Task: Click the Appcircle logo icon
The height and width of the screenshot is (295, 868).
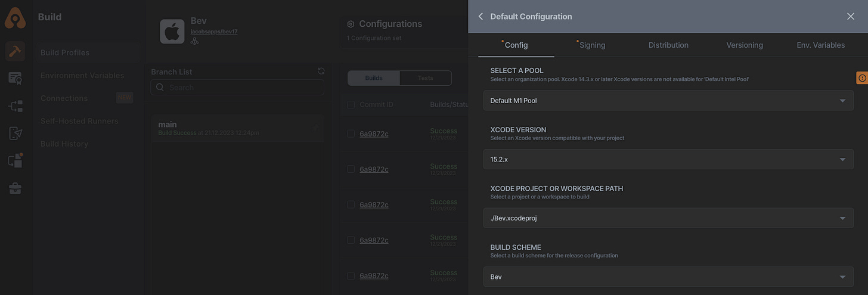Action: [x=15, y=18]
